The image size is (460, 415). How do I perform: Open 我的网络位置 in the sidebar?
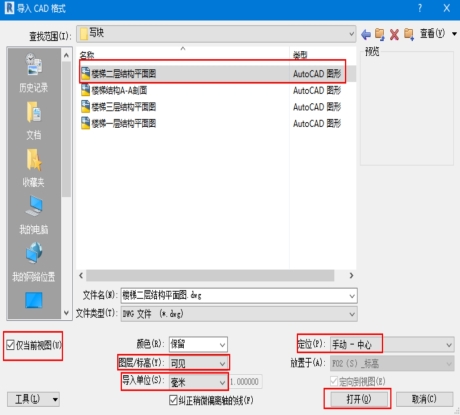[x=33, y=262]
